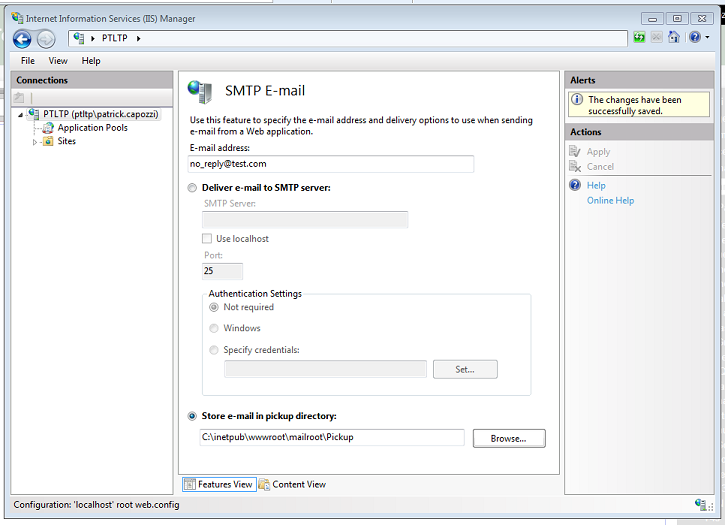The width and height of the screenshot is (725, 525).
Task: Click Cancel in Actions pane
Action: 600,167
